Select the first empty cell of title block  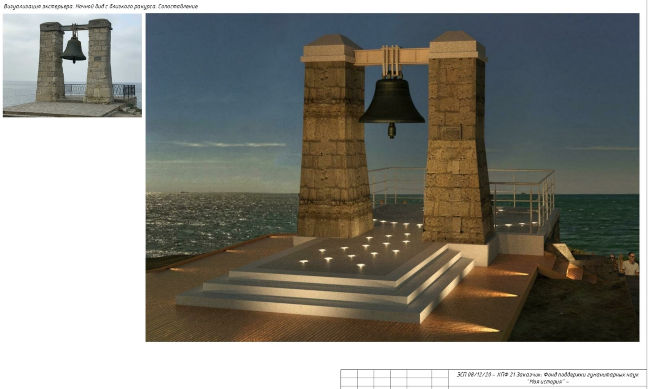pos(349,373)
